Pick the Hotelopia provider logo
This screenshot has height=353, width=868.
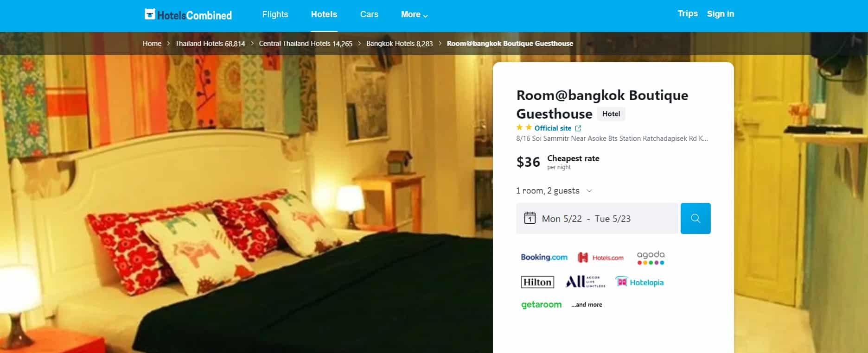pyautogui.click(x=639, y=282)
